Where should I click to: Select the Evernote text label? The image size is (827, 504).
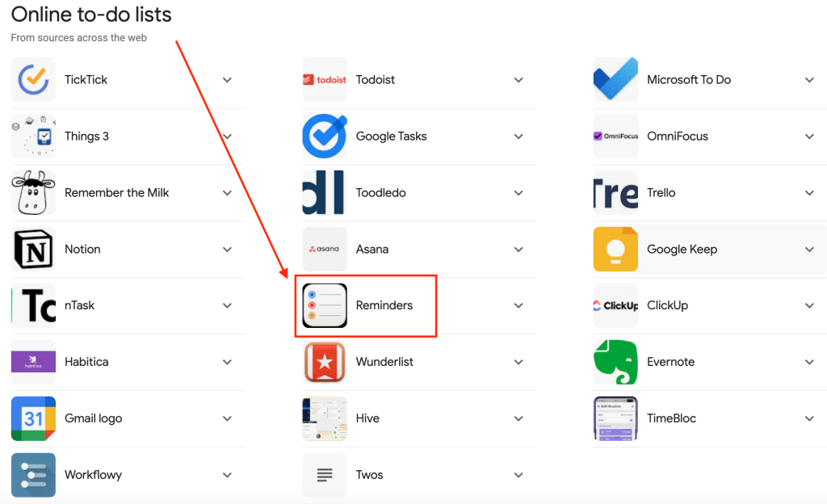coord(671,362)
